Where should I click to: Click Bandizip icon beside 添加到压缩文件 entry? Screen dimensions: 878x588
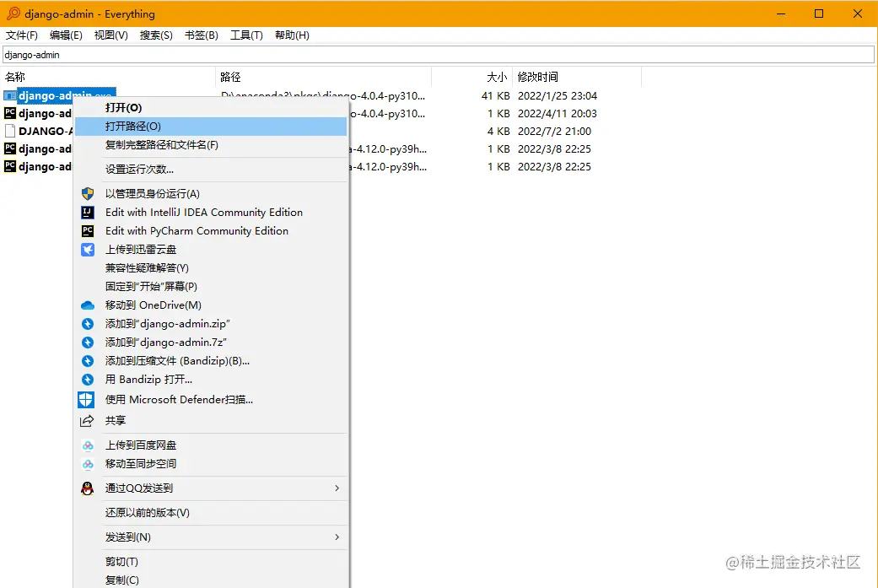tap(88, 361)
